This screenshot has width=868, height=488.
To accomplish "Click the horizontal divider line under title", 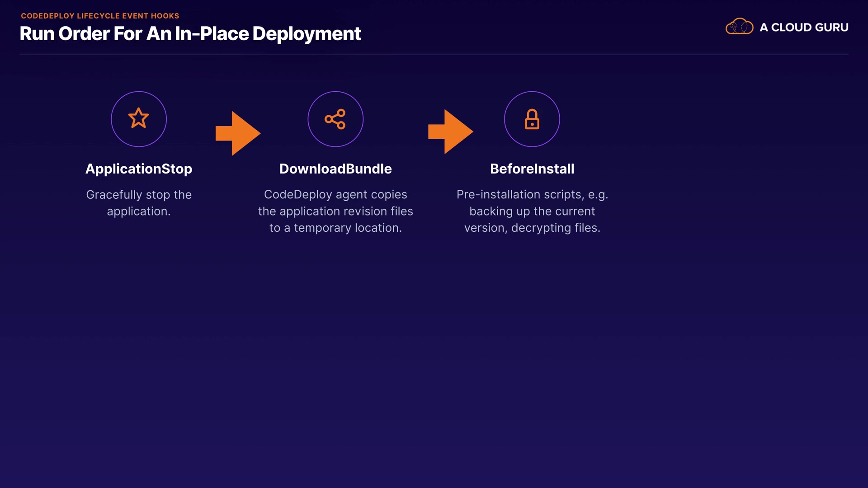I will pos(434,54).
